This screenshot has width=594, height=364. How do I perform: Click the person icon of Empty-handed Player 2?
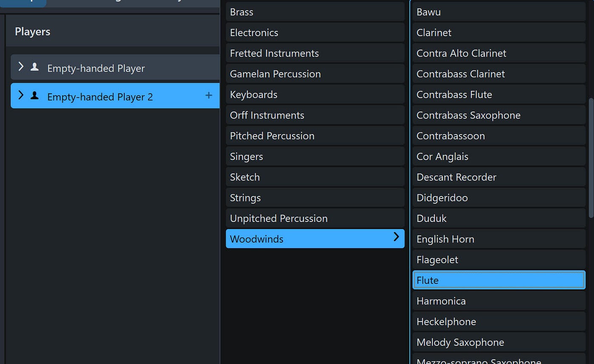[x=35, y=95]
